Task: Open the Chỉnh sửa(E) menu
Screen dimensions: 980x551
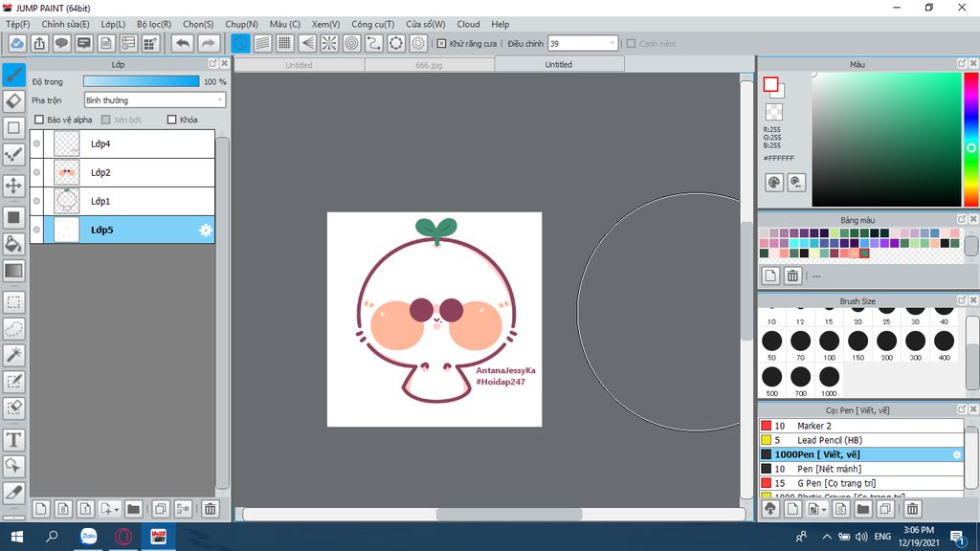Action: tap(65, 24)
